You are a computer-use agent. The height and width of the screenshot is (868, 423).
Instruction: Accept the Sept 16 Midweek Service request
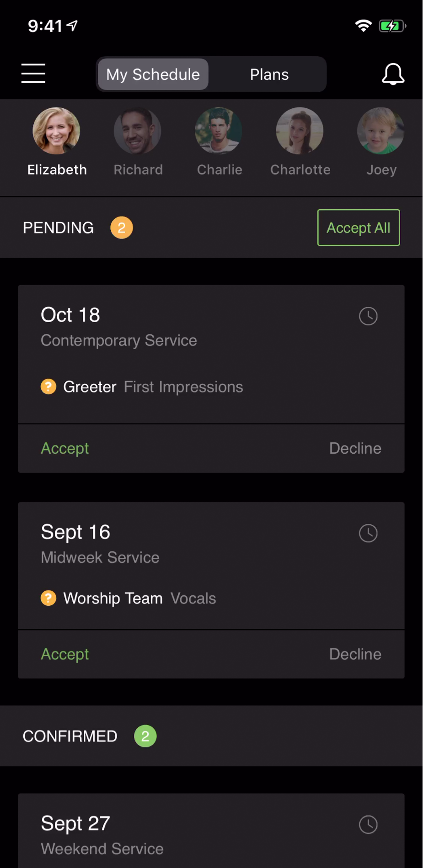(65, 654)
